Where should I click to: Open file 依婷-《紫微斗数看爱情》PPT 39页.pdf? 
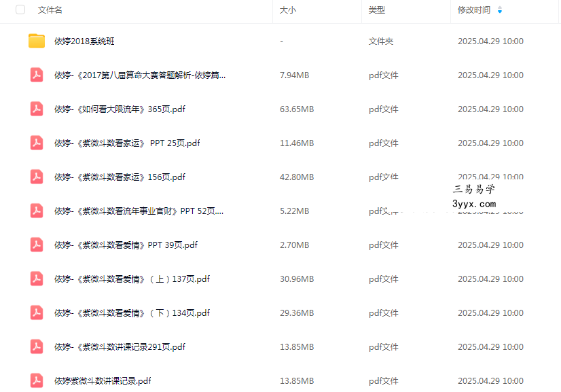[x=126, y=245]
